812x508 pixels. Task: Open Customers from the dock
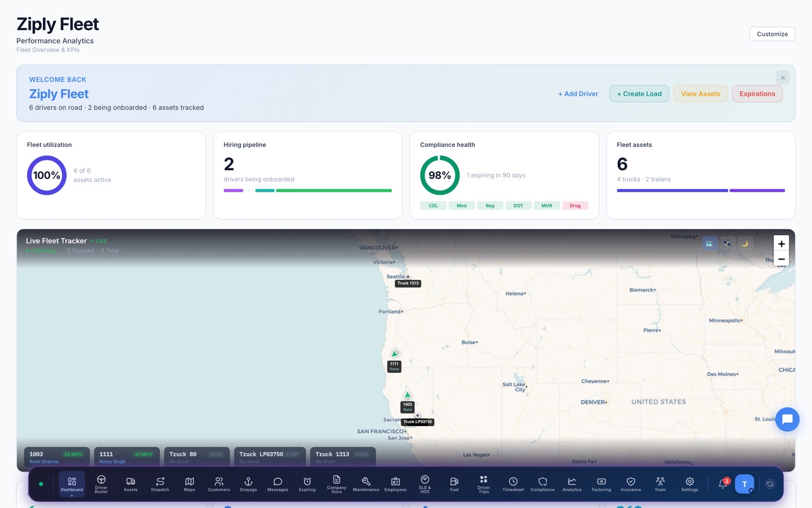coord(219,484)
